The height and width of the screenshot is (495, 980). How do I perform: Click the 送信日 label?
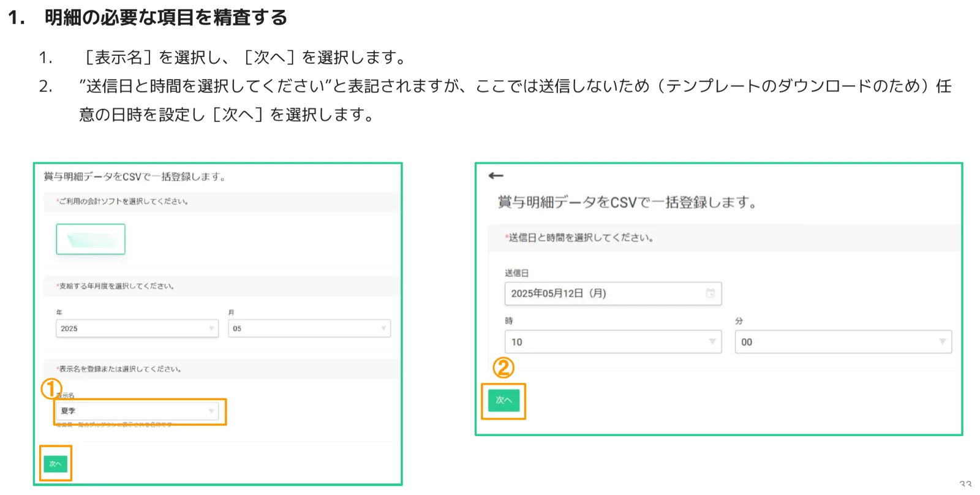516,273
